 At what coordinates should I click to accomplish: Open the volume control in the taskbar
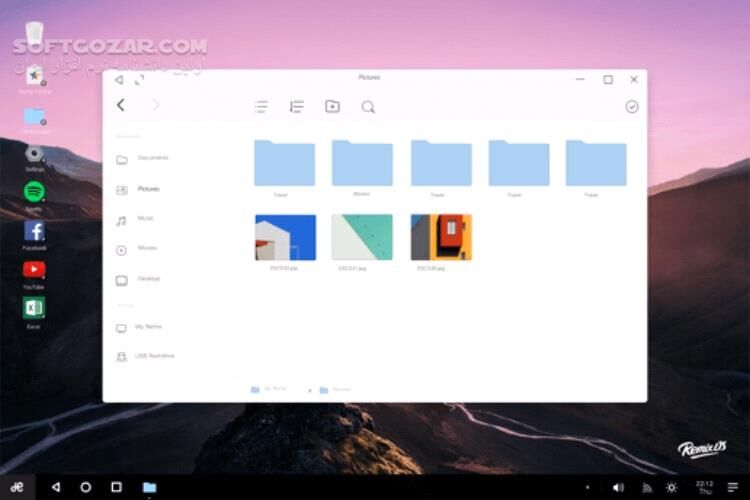(x=618, y=488)
